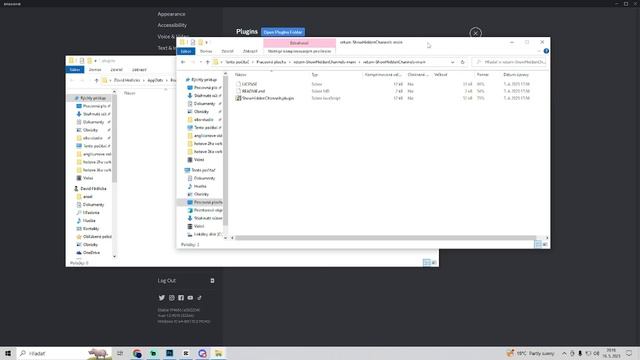This screenshot has height=360, width=640.
Task: Switch back window to details view icon
Action: [x=427, y=262]
